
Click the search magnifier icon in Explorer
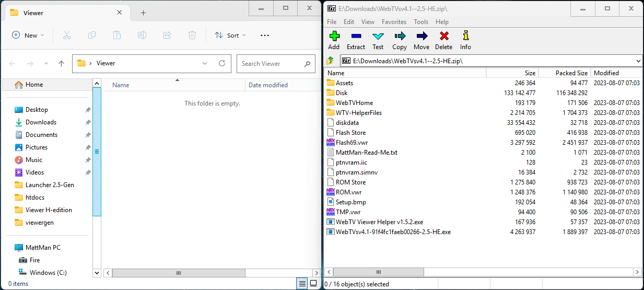tap(308, 64)
